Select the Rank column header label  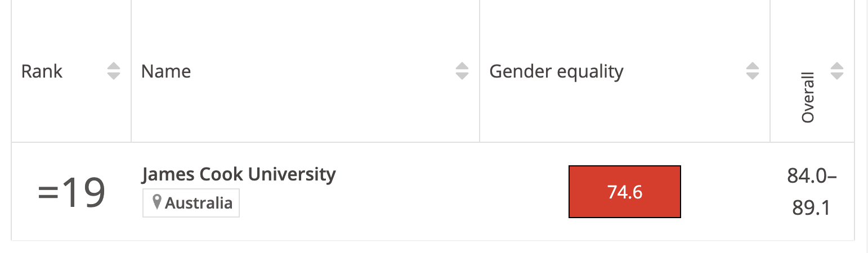tap(42, 71)
